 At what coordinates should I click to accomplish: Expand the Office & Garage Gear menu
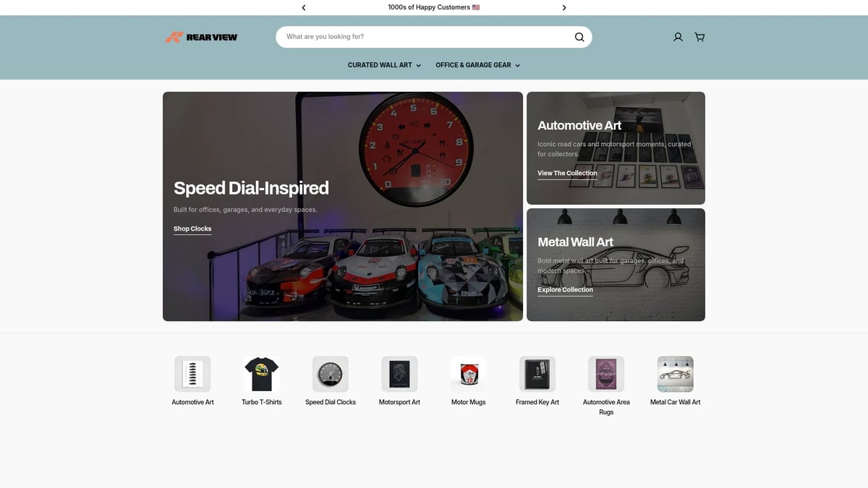477,65
